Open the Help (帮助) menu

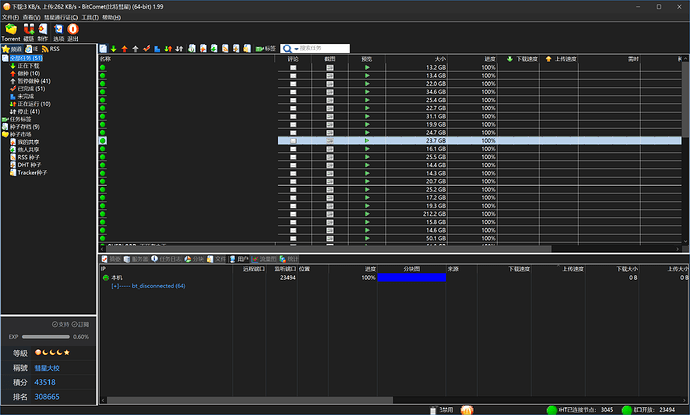pos(111,17)
